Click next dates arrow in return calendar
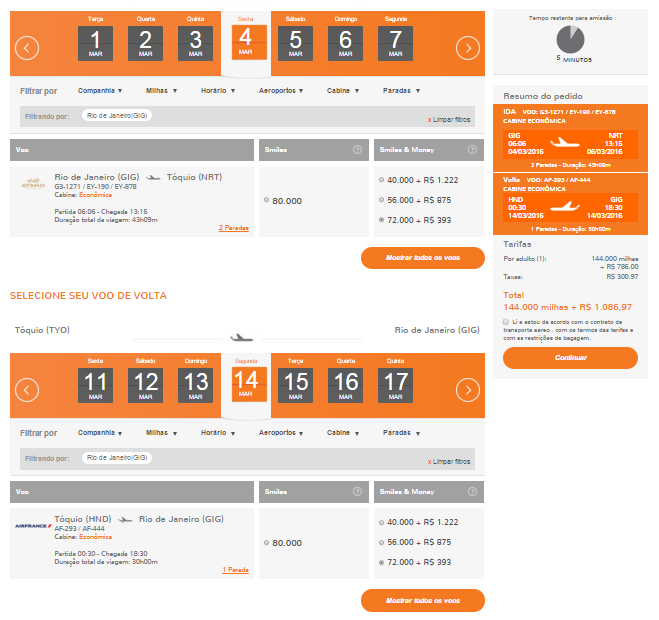 [467, 390]
